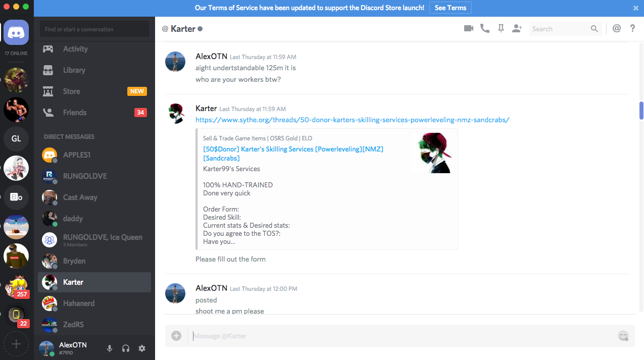Screen dimensions: 644x360
Task: Click the DIRECT MESSAGES header
Action: pos(69,137)
